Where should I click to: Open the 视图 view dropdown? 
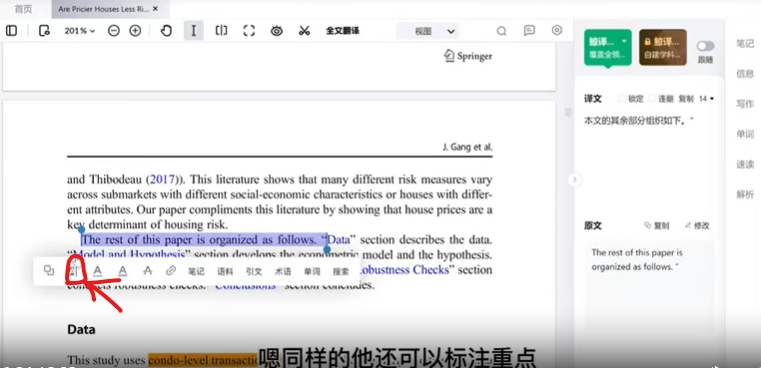[428, 32]
